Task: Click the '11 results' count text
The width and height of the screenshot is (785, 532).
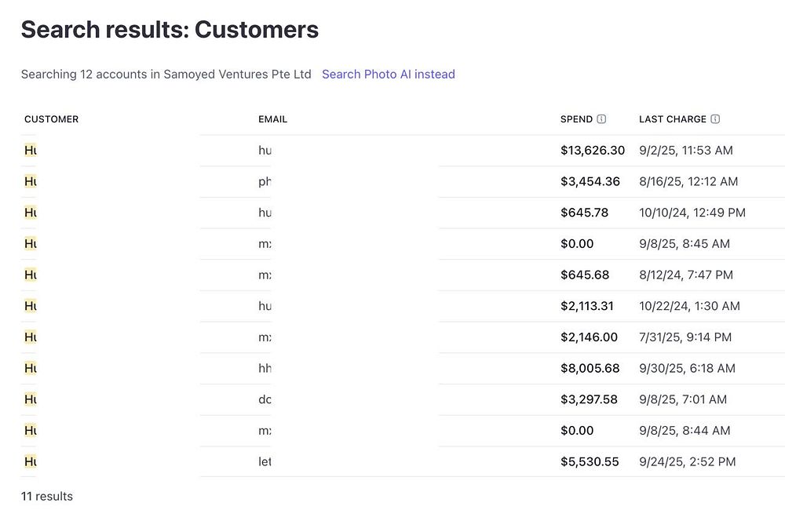Action: (x=47, y=496)
